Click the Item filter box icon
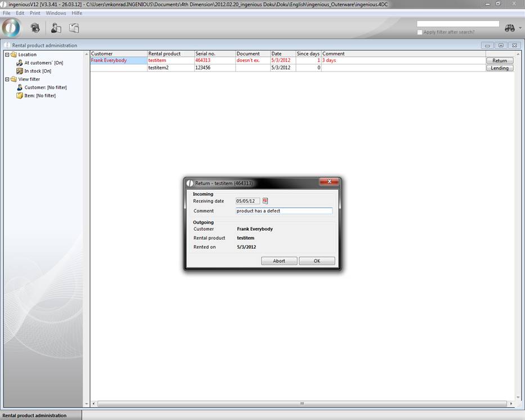The image size is (525, 420). click(x=20, y=96)
